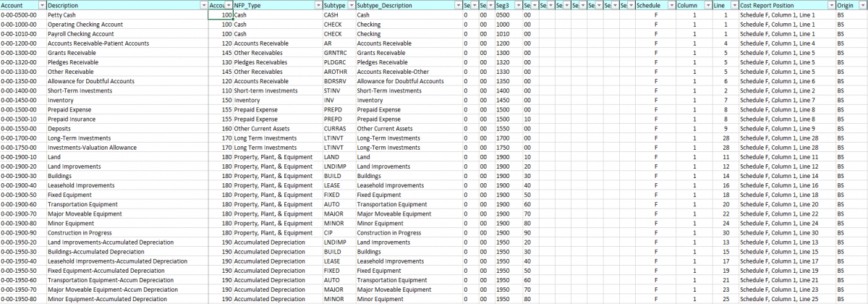
Task: Select the 'Payroll Checking Account' cell
Action: tap(127, 33)
